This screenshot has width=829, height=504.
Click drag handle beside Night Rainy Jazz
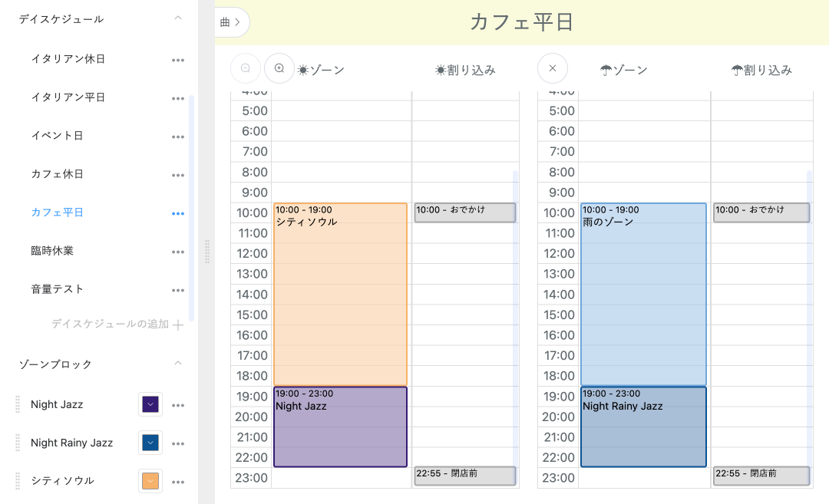coord(18,443)
